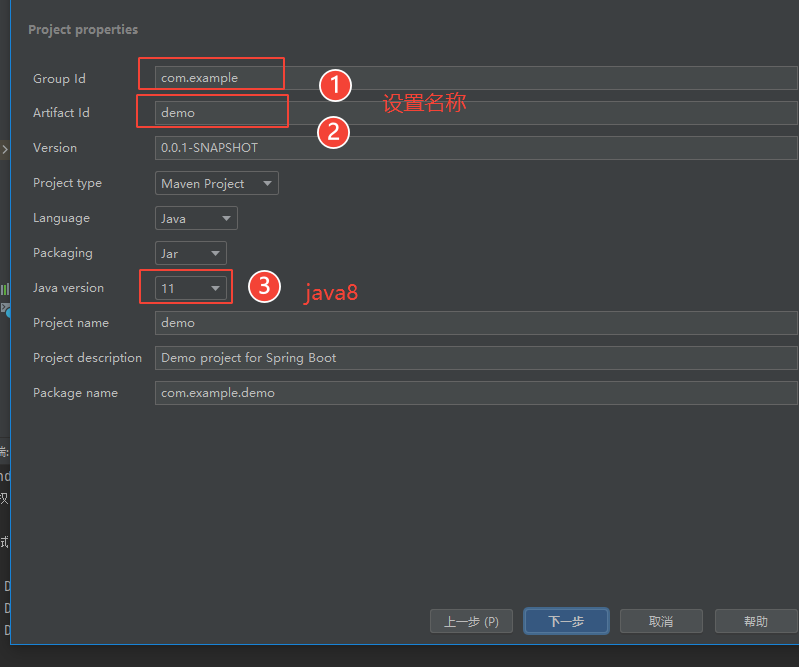Click the Artifact Id field containing demo
The image size is (799, 667).
pyautogui.click(x=476, y=113)
